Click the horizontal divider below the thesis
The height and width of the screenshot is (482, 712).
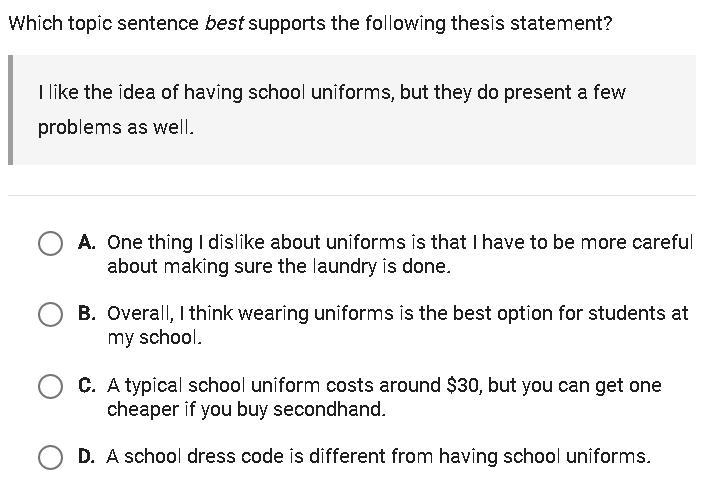coord(352,195)
